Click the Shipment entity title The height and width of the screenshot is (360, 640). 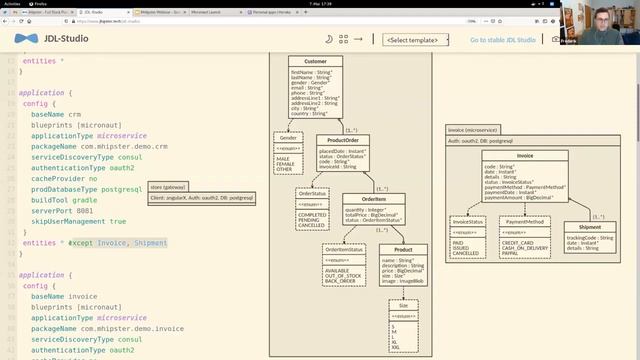[590, 227]
